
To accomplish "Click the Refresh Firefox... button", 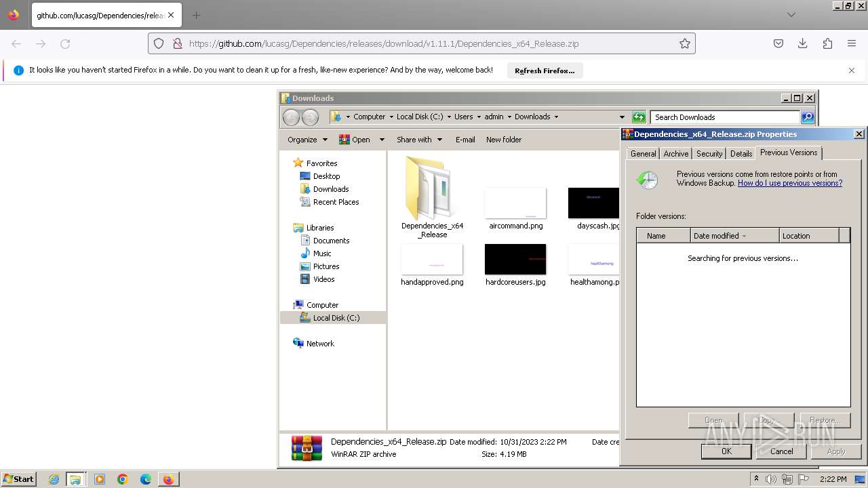I will 545,70.
